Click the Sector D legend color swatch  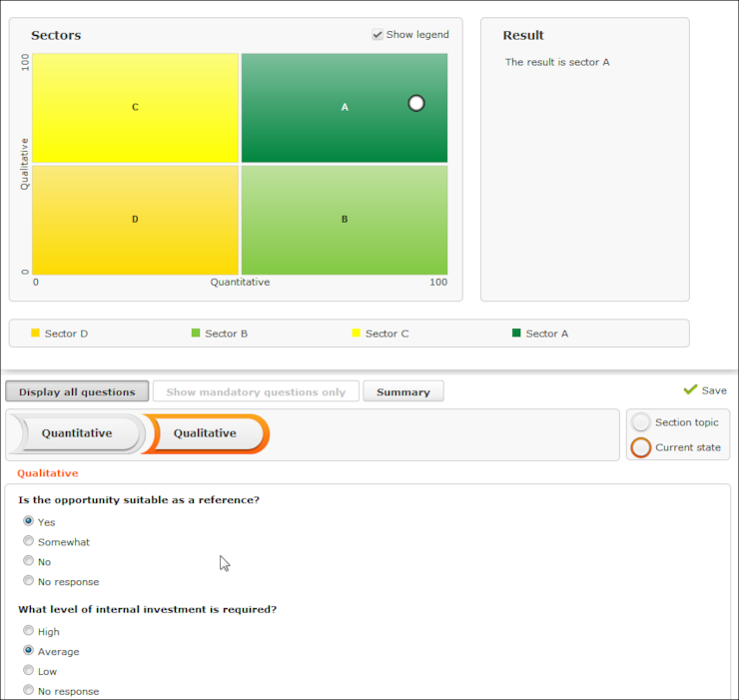[x=35, y=333]
